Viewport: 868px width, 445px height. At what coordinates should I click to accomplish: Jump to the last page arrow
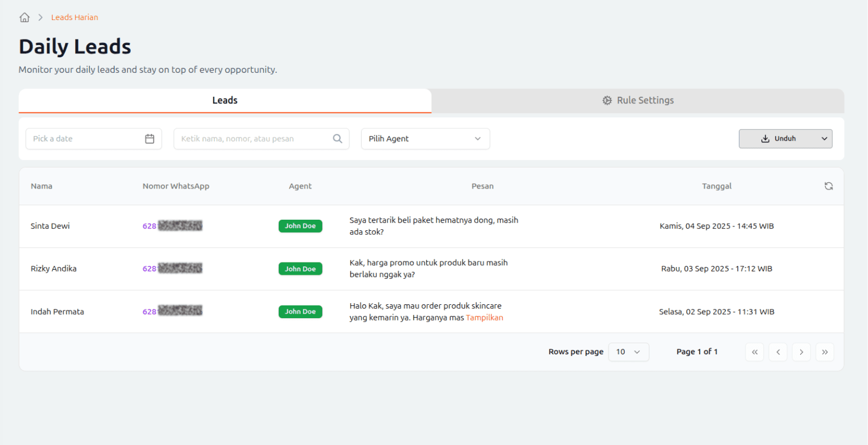pos(825,352)
